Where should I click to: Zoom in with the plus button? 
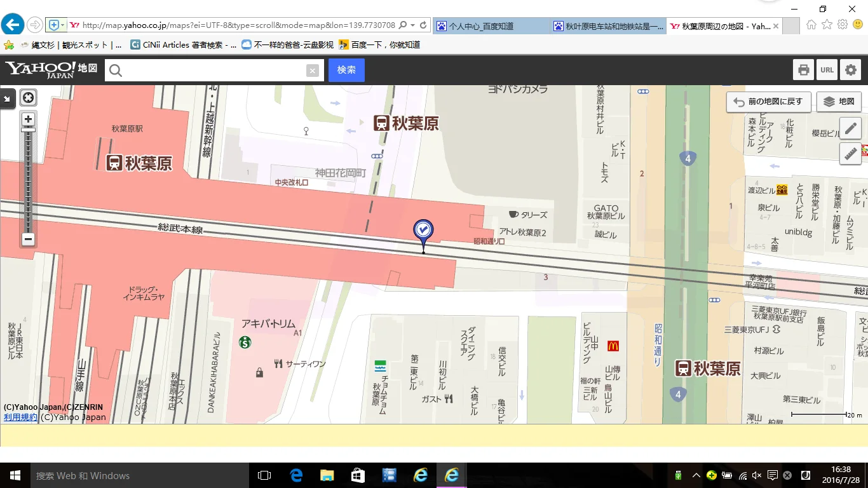pyautogui.click(x=28, y=119)
